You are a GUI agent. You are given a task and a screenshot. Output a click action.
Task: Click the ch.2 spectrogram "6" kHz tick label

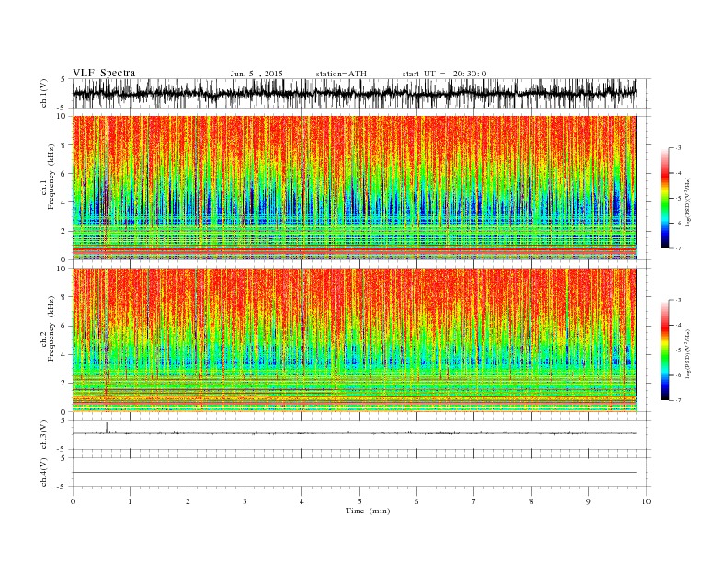(x=64, y=326)
